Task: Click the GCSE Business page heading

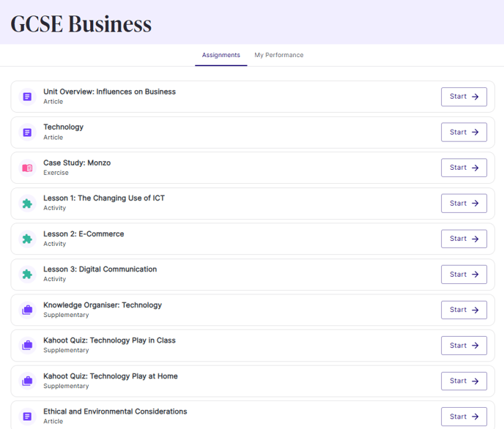Action: point(81,23)
